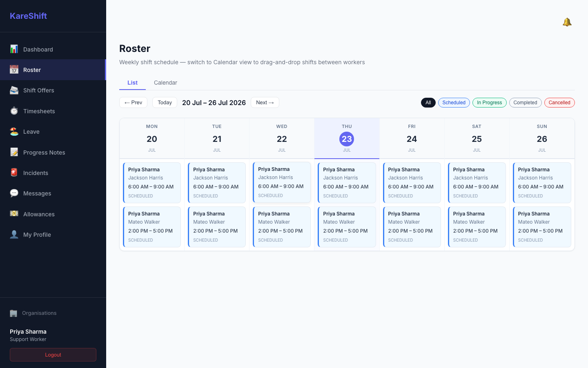Image resolution: width=588 pixels, height=368 pixels.
Task: Click the Organisations building icon
Action: click(13, 313)
